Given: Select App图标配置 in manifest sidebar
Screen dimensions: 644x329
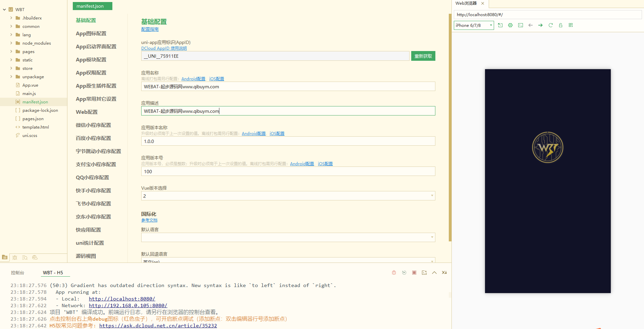Looking at the screenshot, I should [x=91, y=34].
